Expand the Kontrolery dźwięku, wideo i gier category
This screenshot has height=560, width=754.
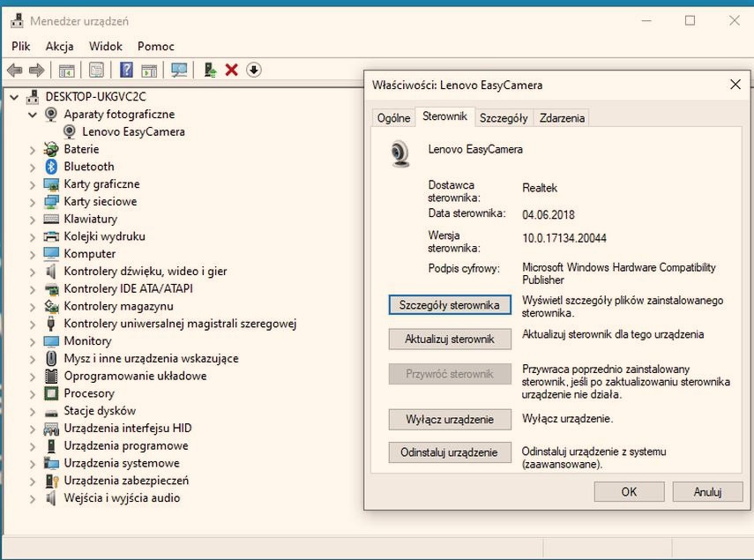click(33, 272)
